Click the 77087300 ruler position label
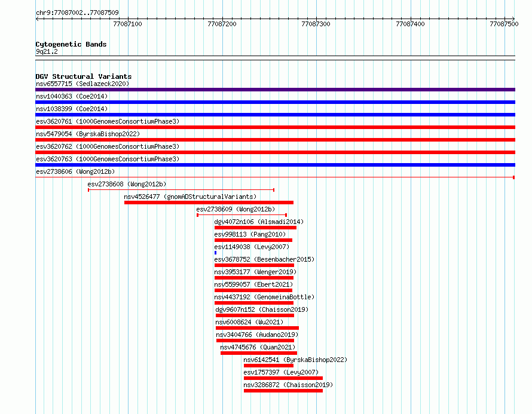This screenshot has height=414, width=532. (x=316, y=24)
